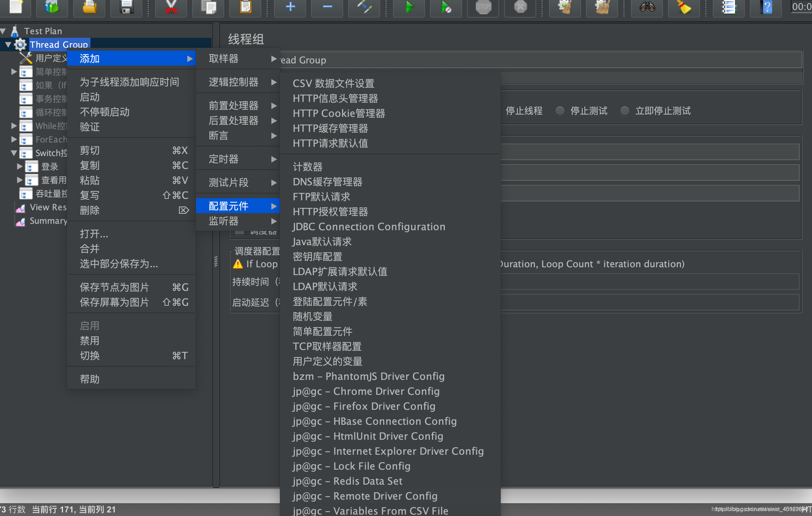Choose HTTP信息头管理器 from the submenu
Image resolution: width=812 pixels, height=516 pixels.
pyautogui.click(x=390, y=99)
